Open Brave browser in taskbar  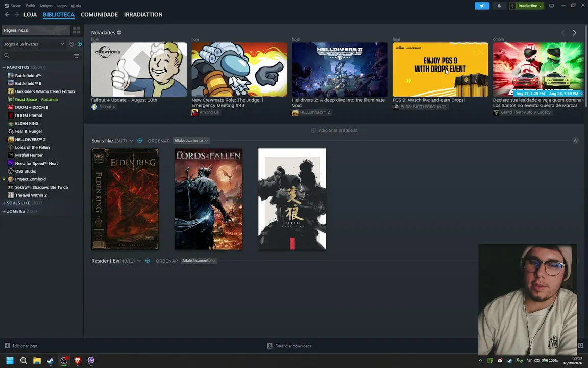77,361
